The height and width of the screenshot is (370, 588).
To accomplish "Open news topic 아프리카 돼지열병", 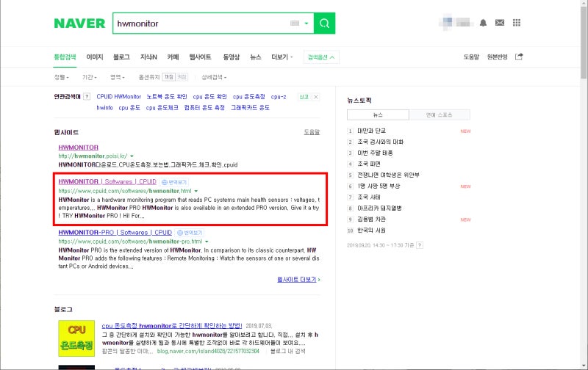I will click(379, 208).
